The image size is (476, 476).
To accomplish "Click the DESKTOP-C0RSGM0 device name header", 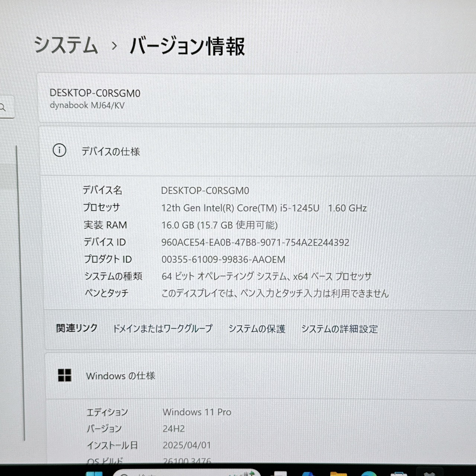I will point(96,94).
